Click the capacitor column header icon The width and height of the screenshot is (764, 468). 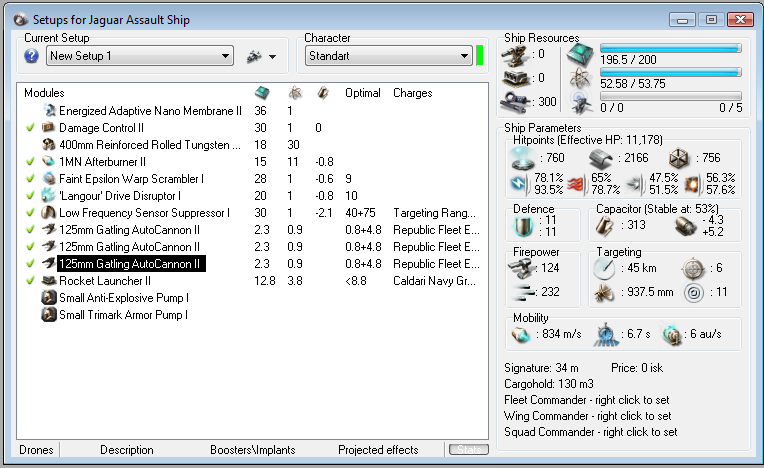click(x=323, y=93)
